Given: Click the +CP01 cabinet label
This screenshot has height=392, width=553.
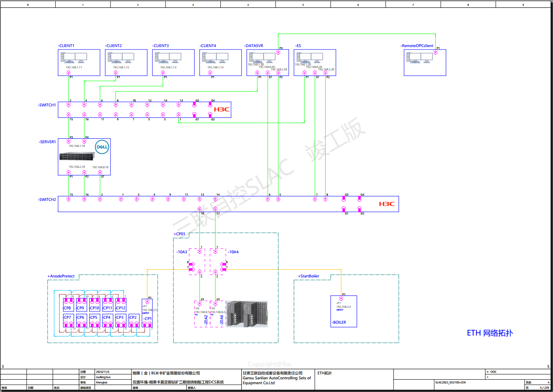Looking at the screenshot, I should tap(179, 234).
